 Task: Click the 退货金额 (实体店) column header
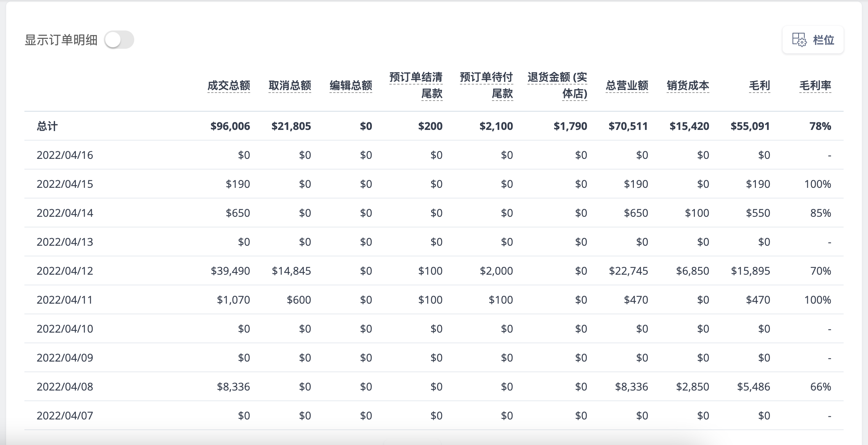point(558,85)
